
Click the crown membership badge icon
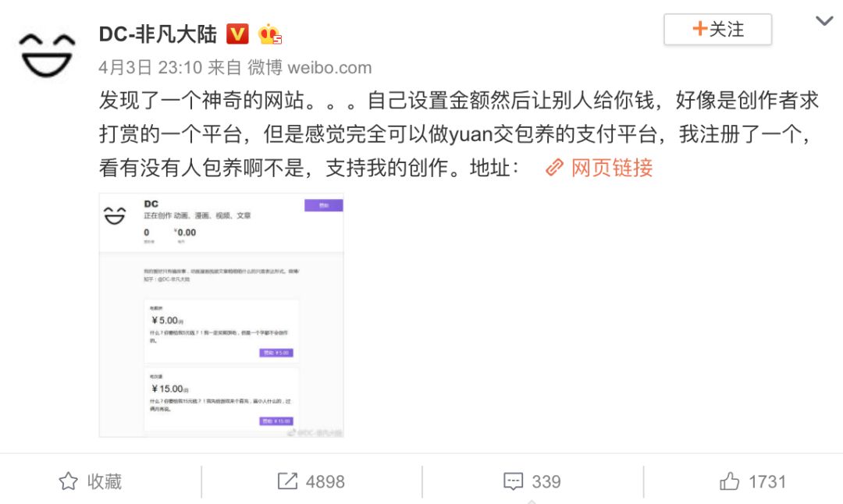(269, 34)
